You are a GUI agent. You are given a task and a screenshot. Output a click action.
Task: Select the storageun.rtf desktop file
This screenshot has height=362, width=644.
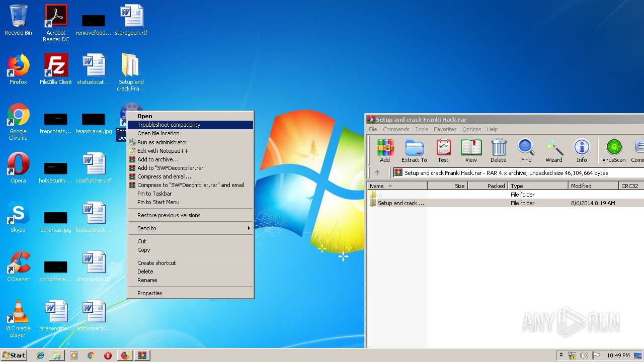click(x=131, y=20)
